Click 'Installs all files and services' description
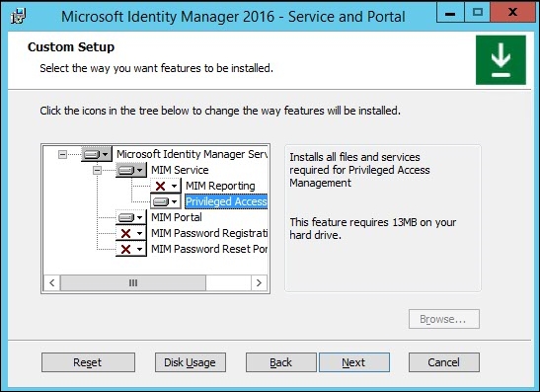 359,170
